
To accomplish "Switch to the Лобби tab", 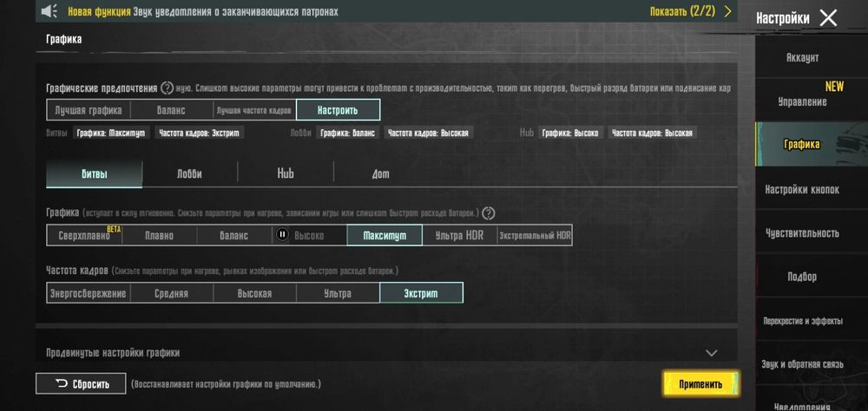I will [189, 173].
